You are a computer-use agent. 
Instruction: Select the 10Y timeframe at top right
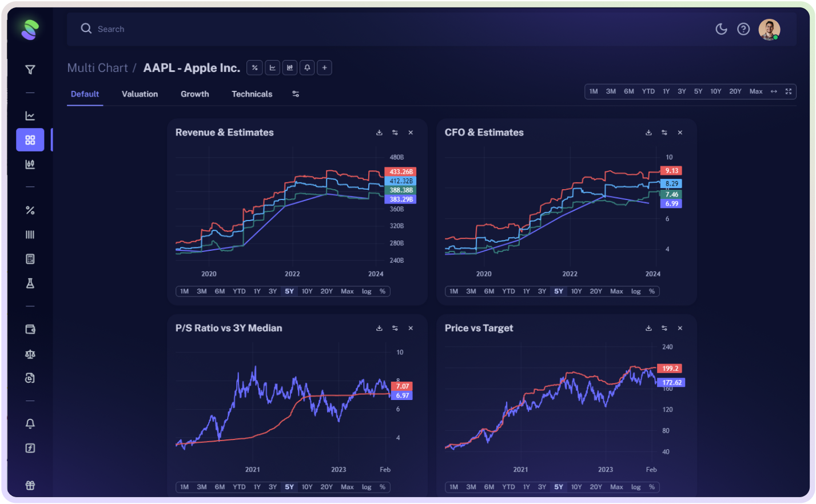(x=716, y=91)
